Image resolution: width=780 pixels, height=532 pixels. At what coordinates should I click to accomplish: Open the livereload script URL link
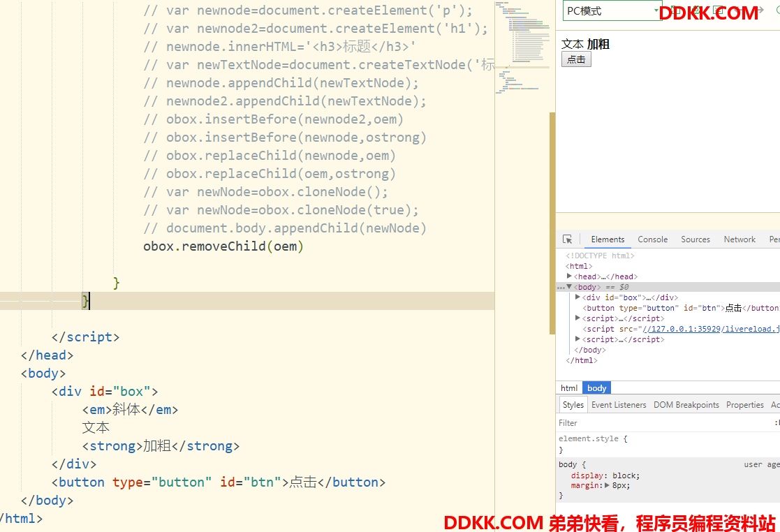click(711, 329)
